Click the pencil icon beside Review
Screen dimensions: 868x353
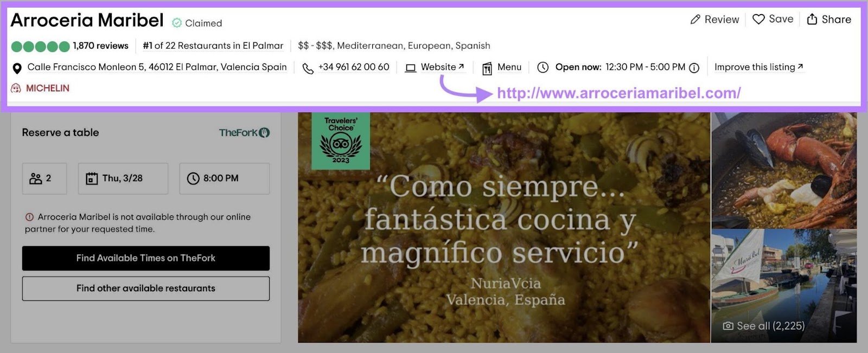click(x=695, y=20)
